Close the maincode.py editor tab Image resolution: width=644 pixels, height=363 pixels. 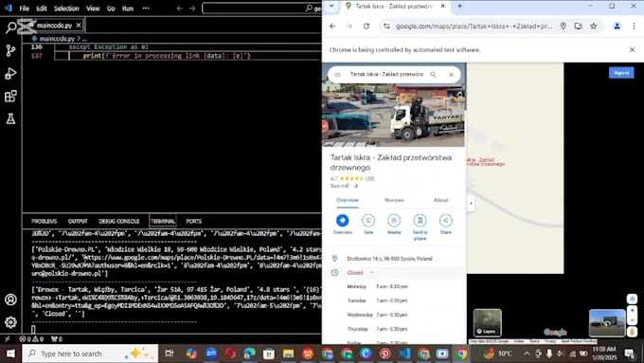click(x=78, y=26)
